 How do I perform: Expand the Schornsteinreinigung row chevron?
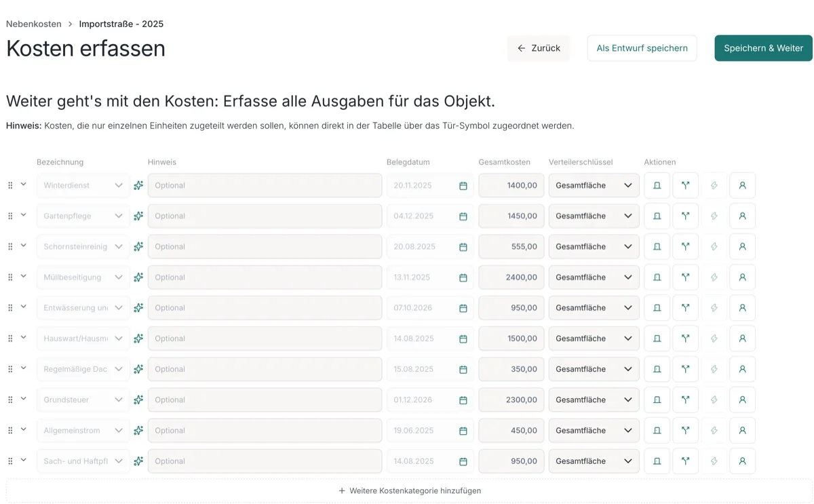[x=23, y=245]
